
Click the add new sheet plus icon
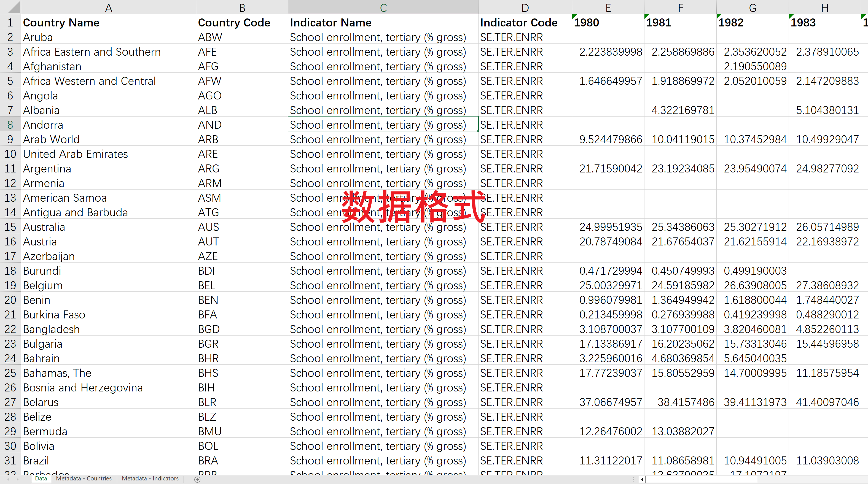[197, 479]
